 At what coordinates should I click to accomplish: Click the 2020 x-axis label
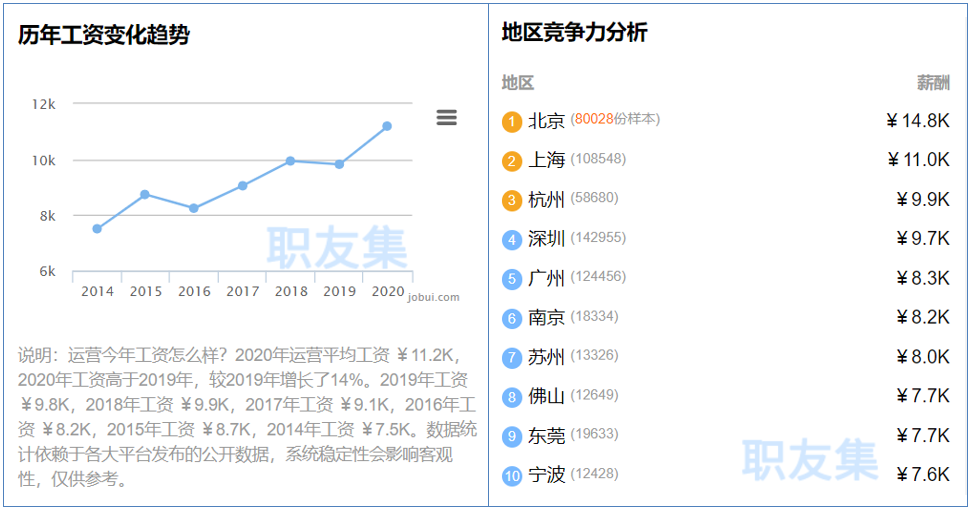(x=388, y=291)
